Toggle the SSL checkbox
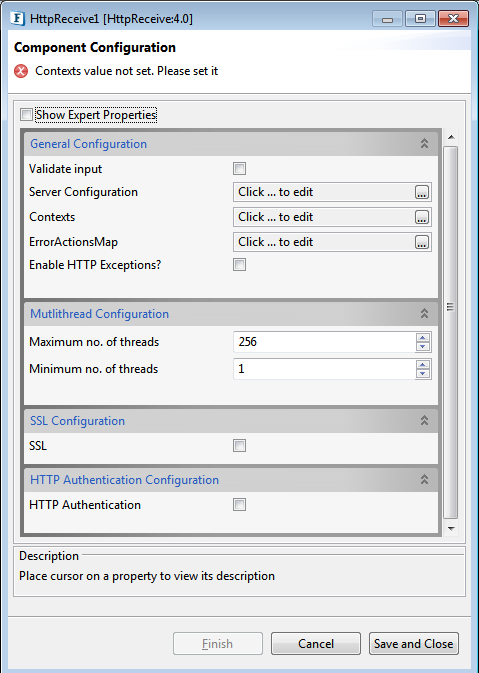 point(240,446)
